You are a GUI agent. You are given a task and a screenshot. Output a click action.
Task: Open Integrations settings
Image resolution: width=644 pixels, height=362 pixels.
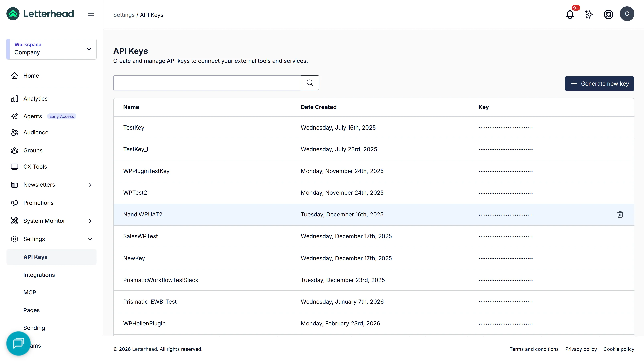coord(39,275)
